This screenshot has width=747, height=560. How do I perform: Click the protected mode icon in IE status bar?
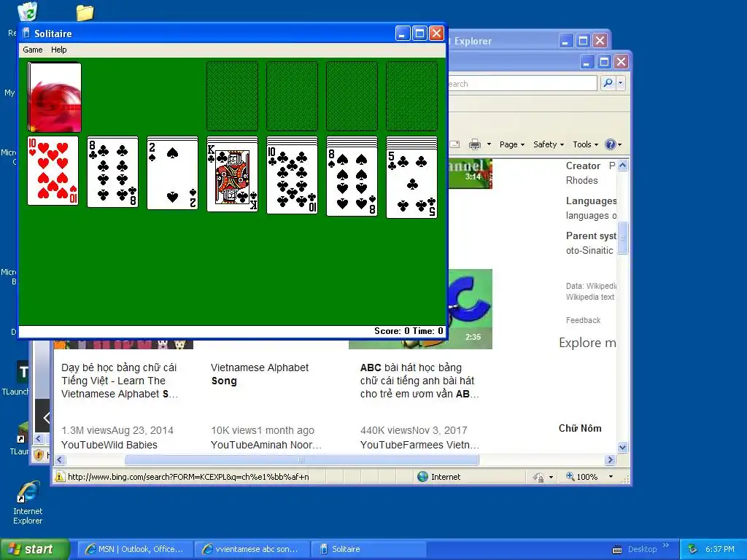538,477
